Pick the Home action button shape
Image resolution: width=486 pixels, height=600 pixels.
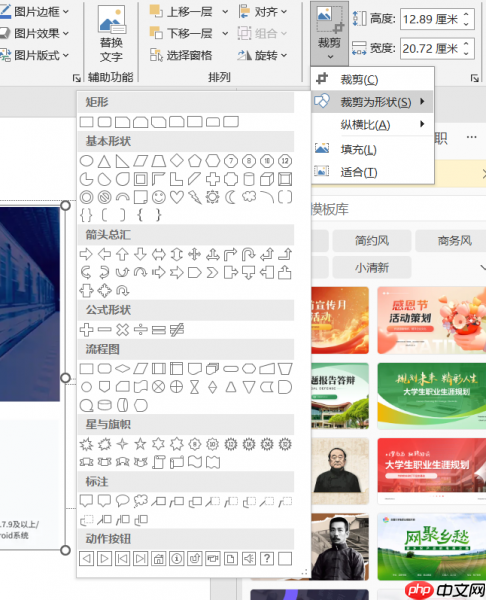(x=158, y=559)
